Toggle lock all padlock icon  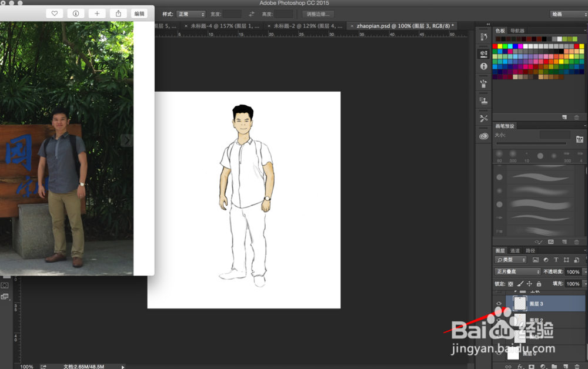point(539,284)
